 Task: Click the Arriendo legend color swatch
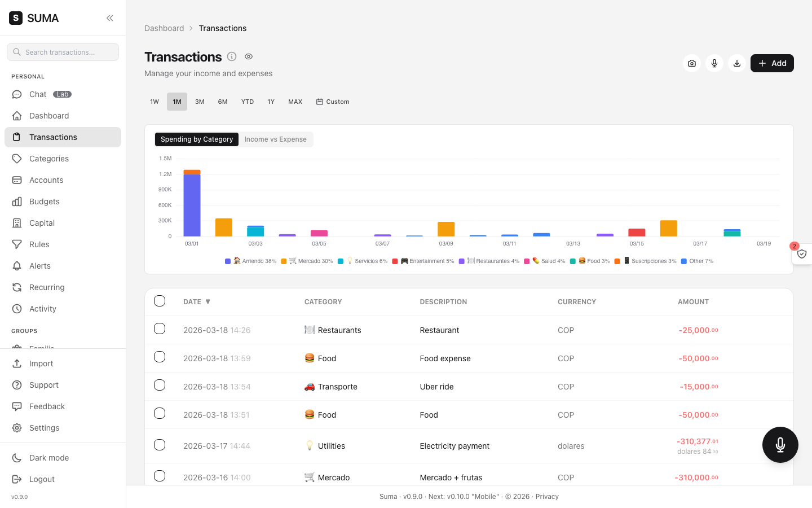pyautogui.click(x=228, y=261)
